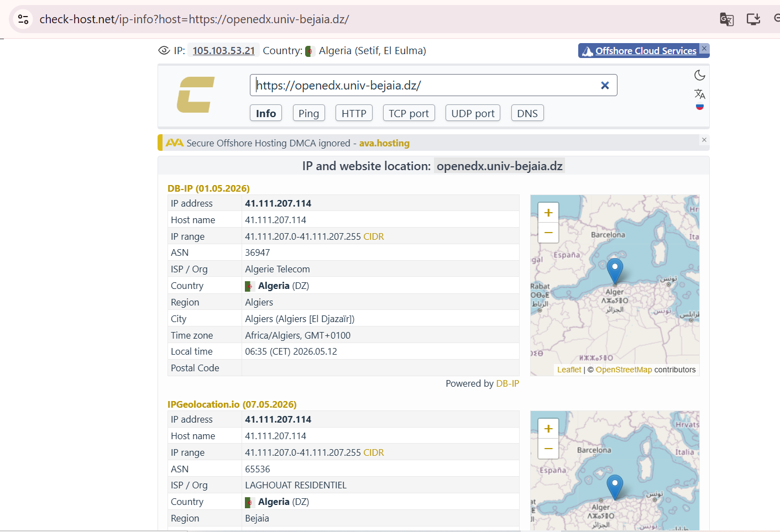Toggle dark mode moon icon
Screen dimensions: 780x532
[700, 75]
